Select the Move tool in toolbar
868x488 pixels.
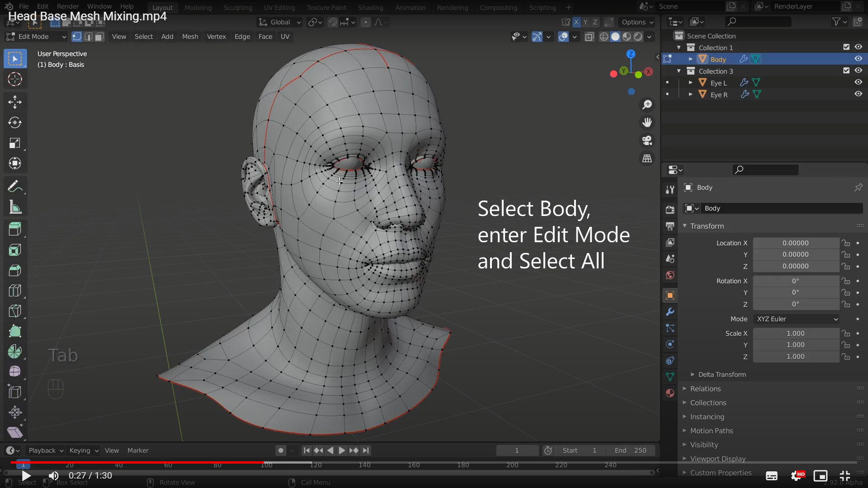(14, 102)
